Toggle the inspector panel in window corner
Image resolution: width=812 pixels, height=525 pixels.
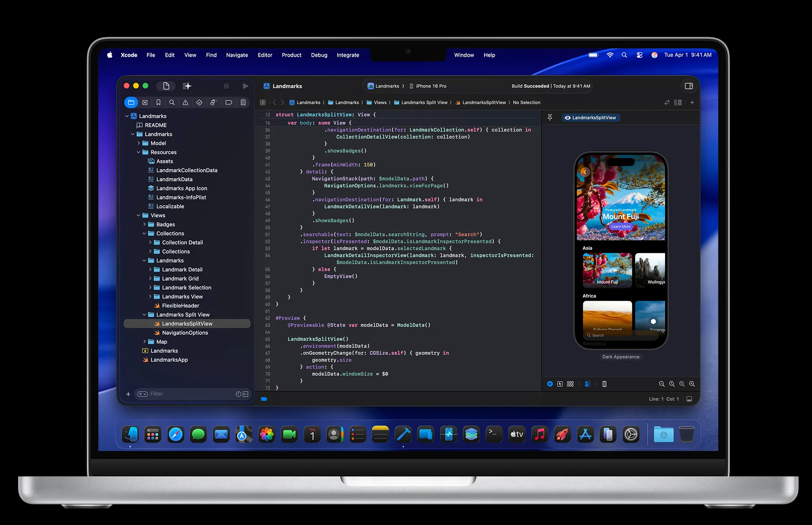point(689,86)
